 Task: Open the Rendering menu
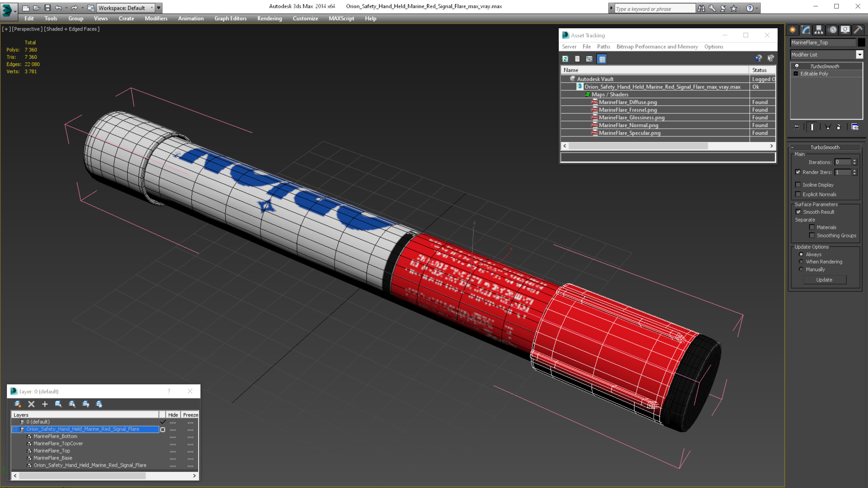click(x=269, y=18)
